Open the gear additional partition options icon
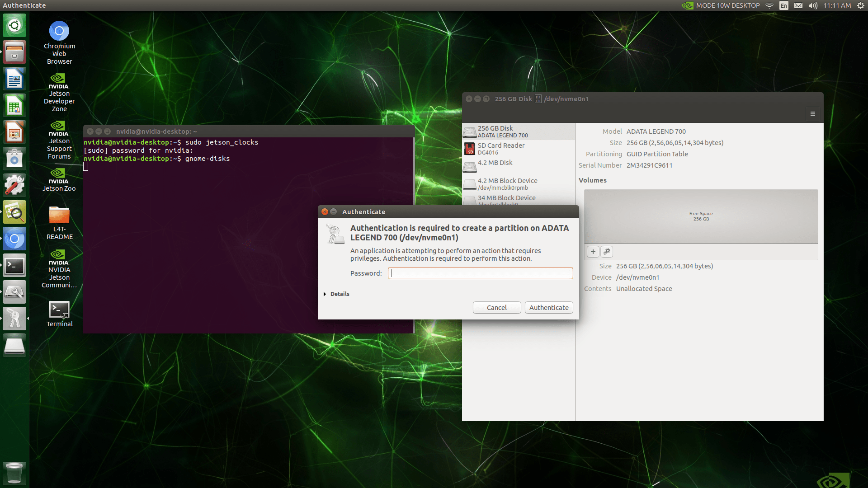 point(607,252)
